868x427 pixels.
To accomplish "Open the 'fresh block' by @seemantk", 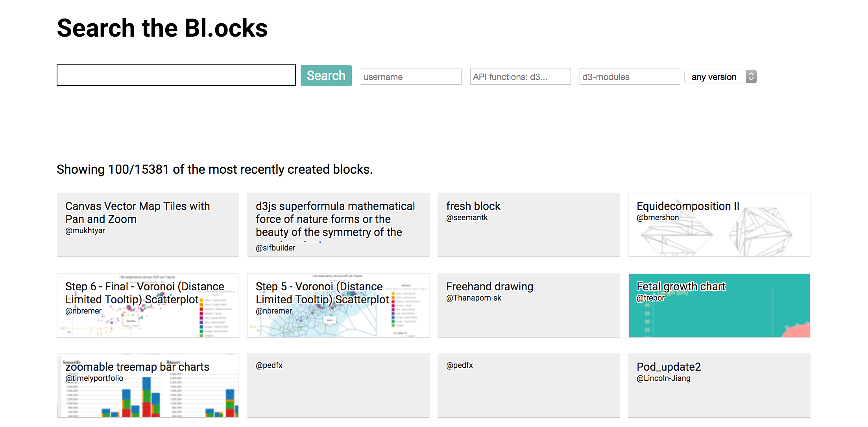I will [528, 225].
